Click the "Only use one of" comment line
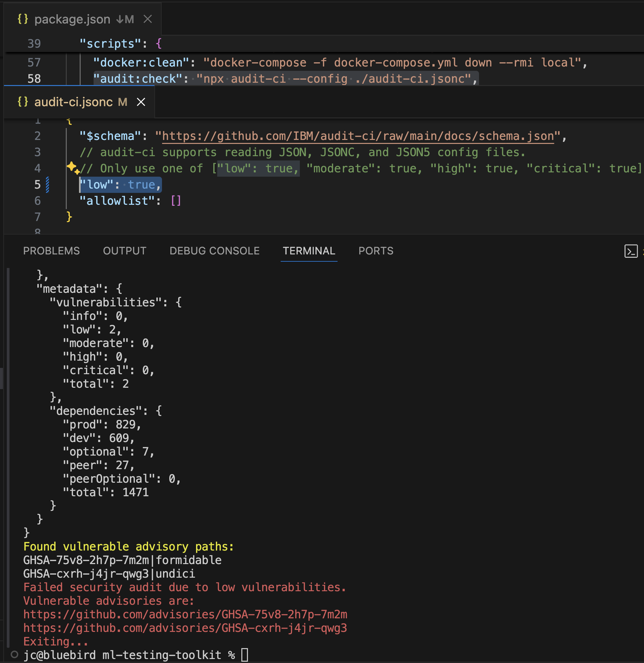The width and height of the screenshot is (644, 663). coord(361,168)
